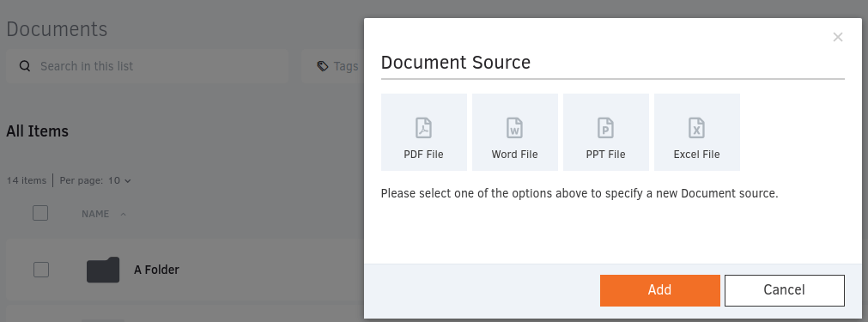
Task: Pick the PPT File source option
Action: [605, 132]
